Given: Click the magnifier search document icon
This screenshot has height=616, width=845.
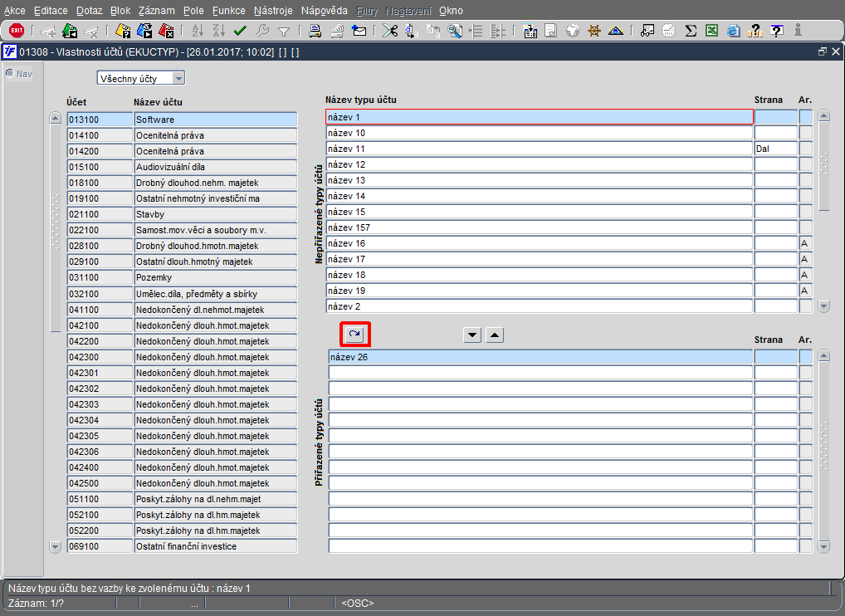Looking at the screenshot, I should pos(455,31).
